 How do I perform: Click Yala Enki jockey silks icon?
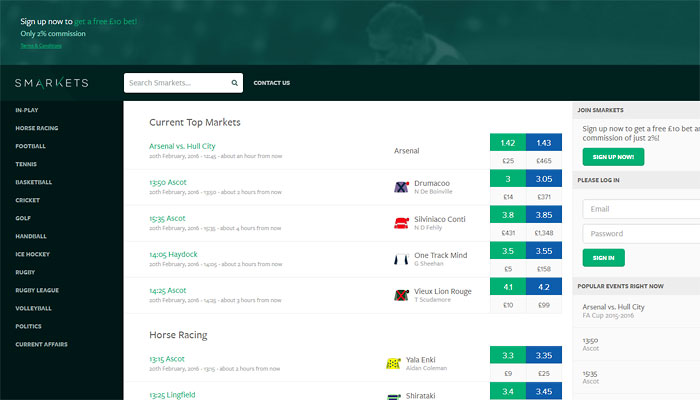point(393,364)
